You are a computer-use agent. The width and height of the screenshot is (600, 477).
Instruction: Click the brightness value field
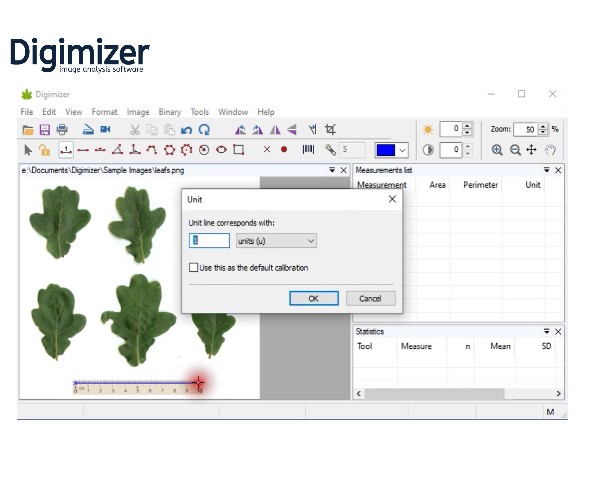pyautogui.click(x=451, y=129)
